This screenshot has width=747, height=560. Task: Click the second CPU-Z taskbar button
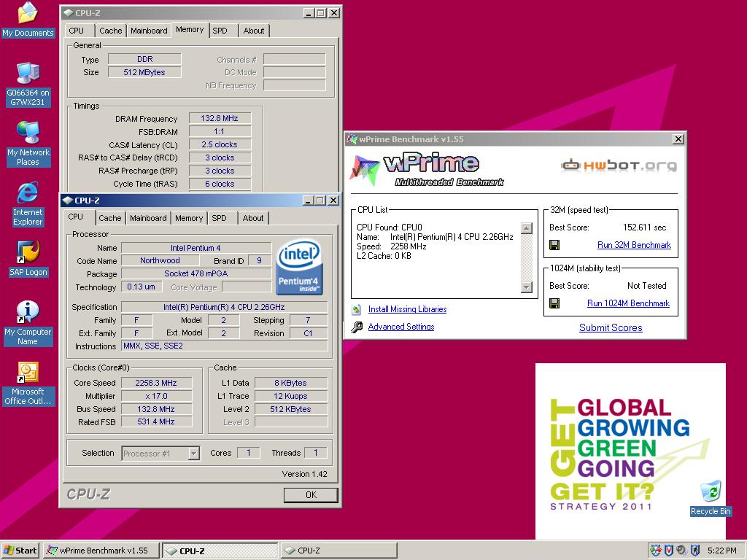coord(338,551)
